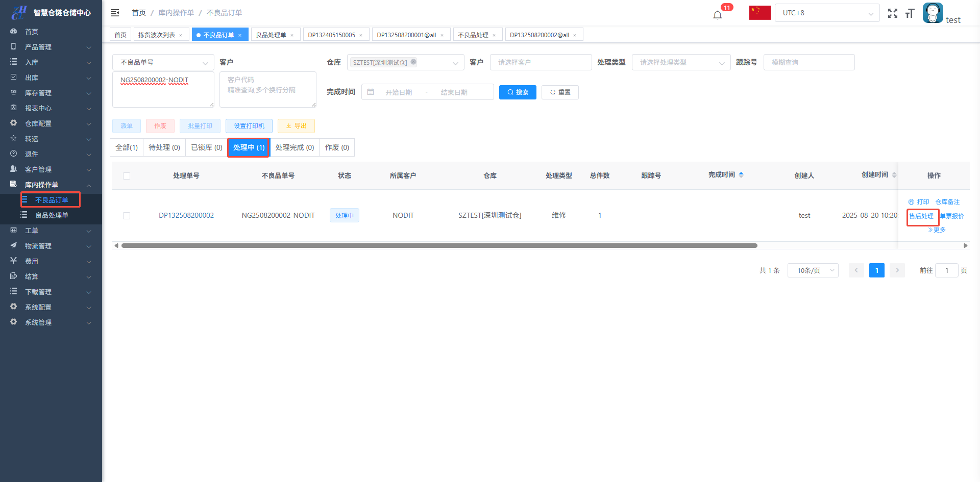Open the test user avatar
Screen dimensions: 980x482
pyautogui.click(x=933, y=13)
